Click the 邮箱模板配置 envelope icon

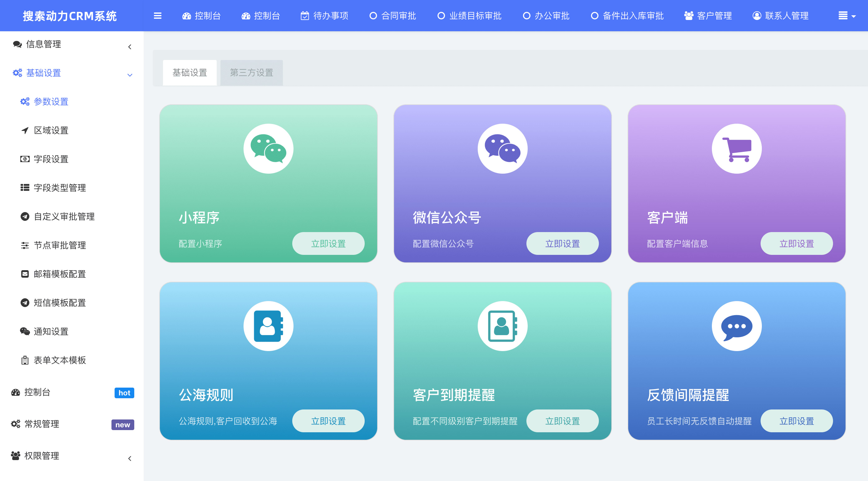(x=25, y=274)
